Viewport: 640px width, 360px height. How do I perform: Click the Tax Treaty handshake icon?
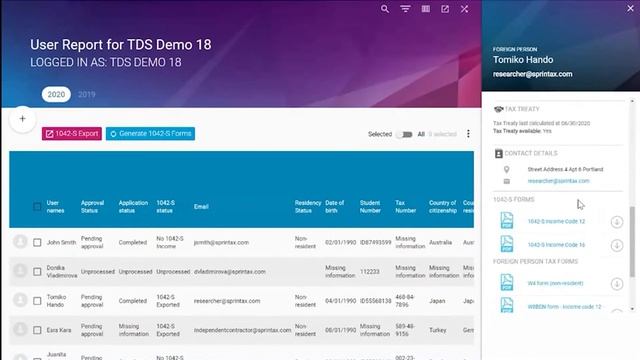point(498,109)
